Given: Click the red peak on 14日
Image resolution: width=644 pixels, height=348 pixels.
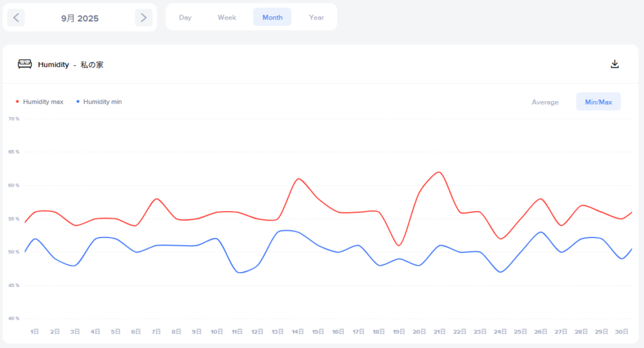Looking at the screenshot, I should (299, 179).
